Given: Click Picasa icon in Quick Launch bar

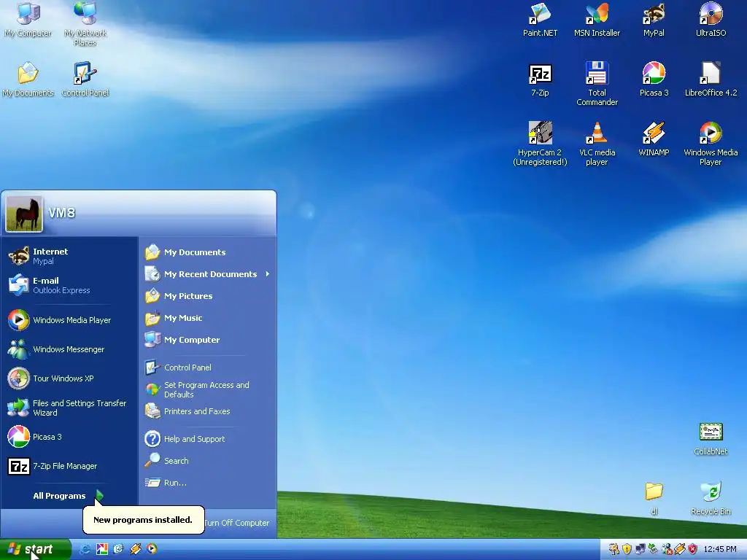Looking at the screenshot, I should tap(102, 549).
